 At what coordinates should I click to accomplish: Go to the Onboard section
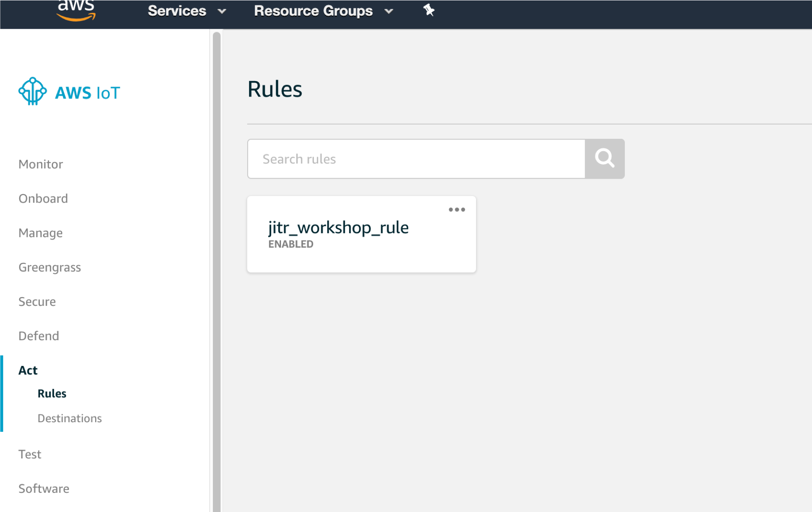coord(43,199)
